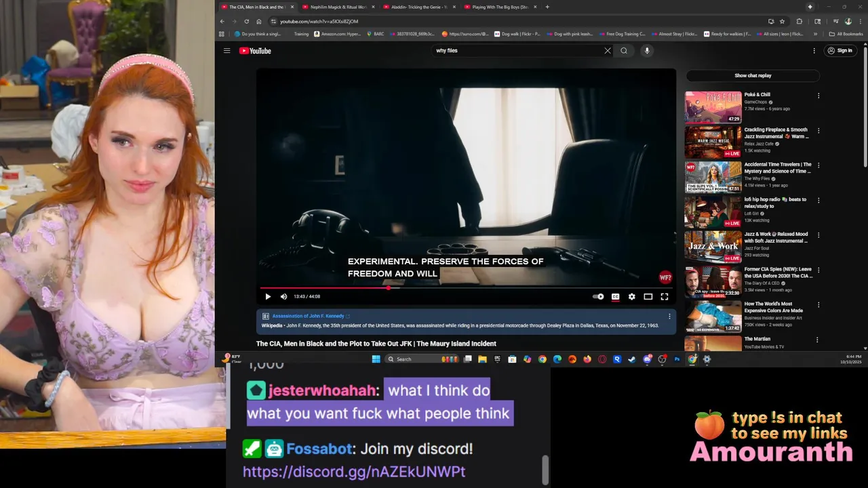Enter fullscreen mode in player

(665, 296)
